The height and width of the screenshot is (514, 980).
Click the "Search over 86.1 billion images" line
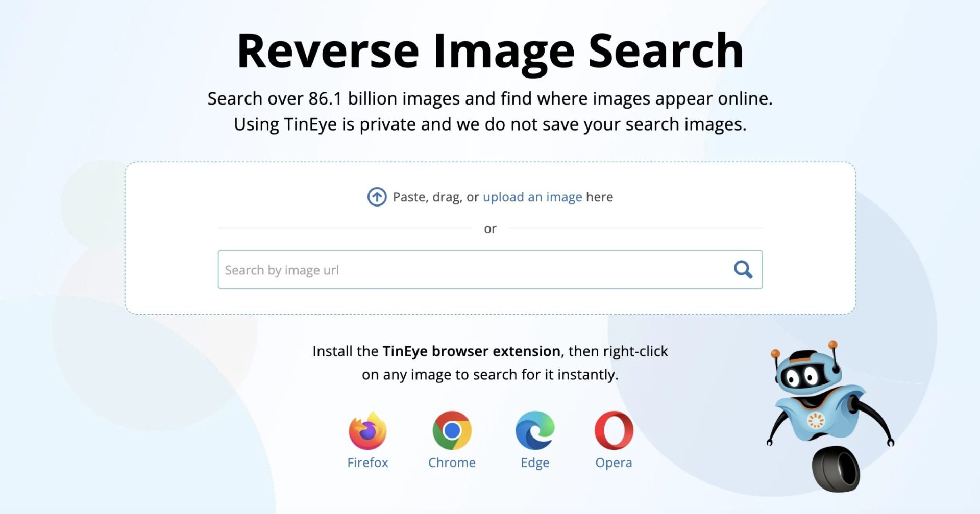[x=490, y=99]
